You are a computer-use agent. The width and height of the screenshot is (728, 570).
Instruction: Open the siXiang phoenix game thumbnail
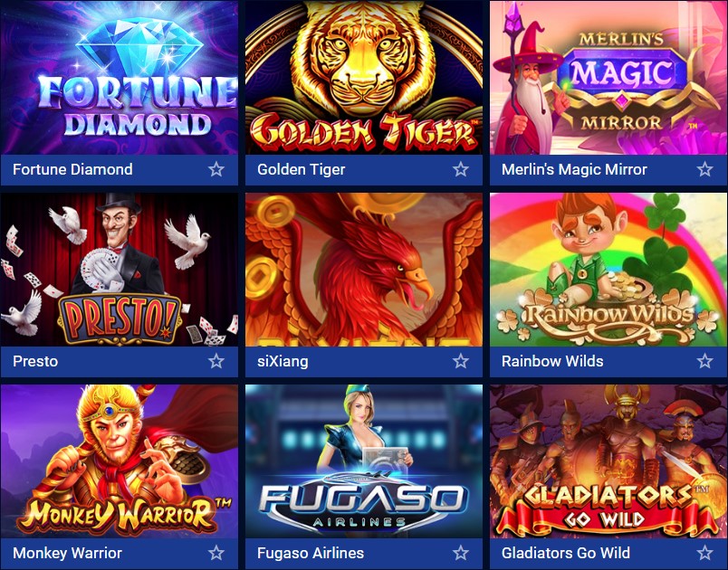(x=364, y=270)
